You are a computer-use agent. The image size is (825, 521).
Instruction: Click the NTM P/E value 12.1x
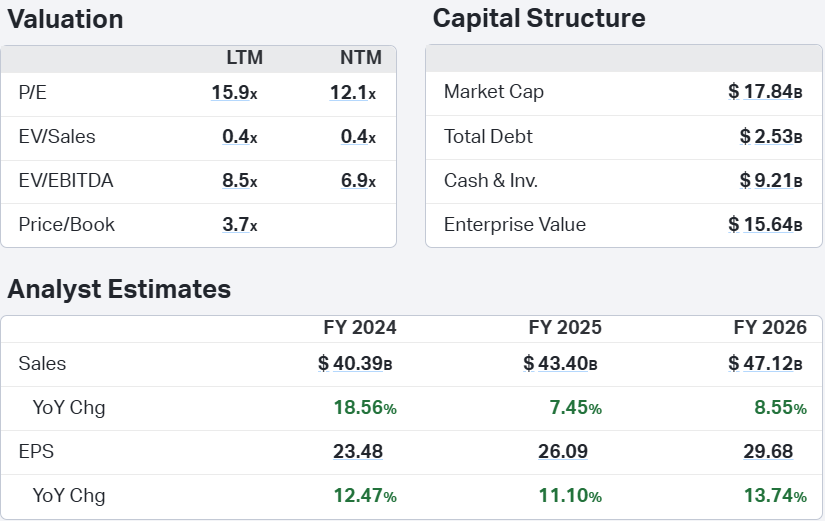(x=353, y=93)
